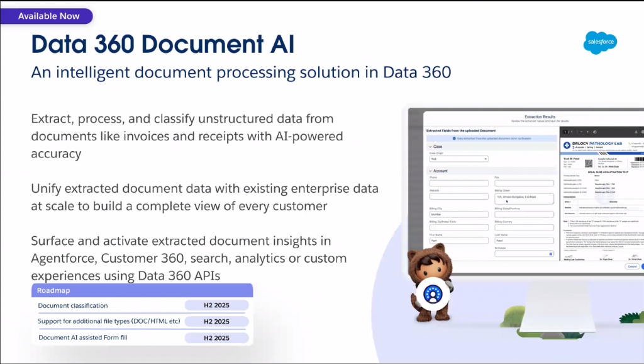Image resolution: width=644 pixels, height=364 pixels.
Task: Zoom in on the document preview
Action: pyautogui.click(x=587, y=132)
